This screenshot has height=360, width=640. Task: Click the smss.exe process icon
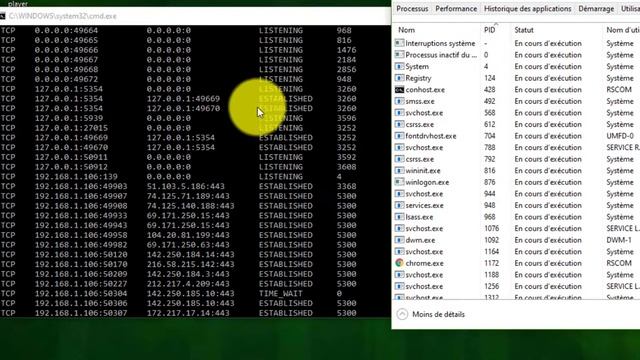pos(399,101)
